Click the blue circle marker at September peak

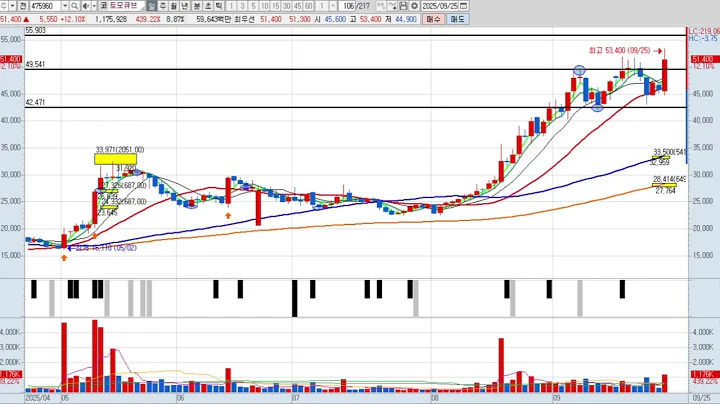coord(579,71)
